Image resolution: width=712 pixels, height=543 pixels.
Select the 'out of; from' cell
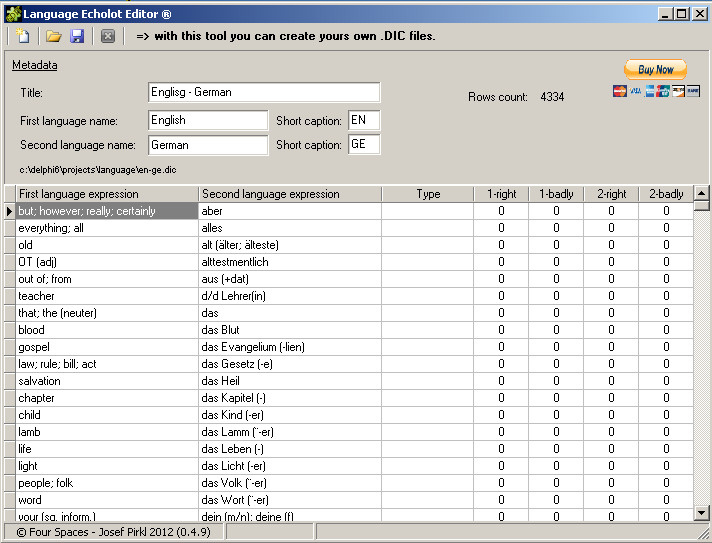click(107, 279)
